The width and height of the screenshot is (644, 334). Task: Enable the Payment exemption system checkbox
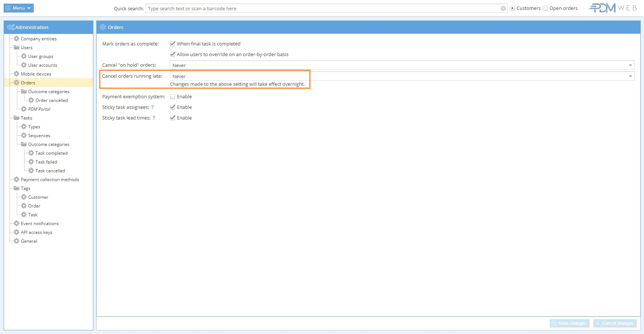click(x=173, y=97)
